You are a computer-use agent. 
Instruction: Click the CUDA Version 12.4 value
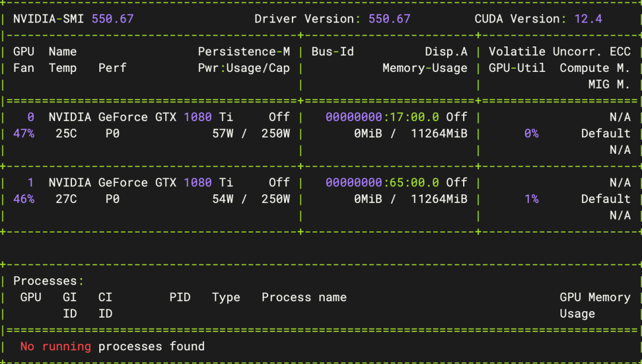(588, 19)
